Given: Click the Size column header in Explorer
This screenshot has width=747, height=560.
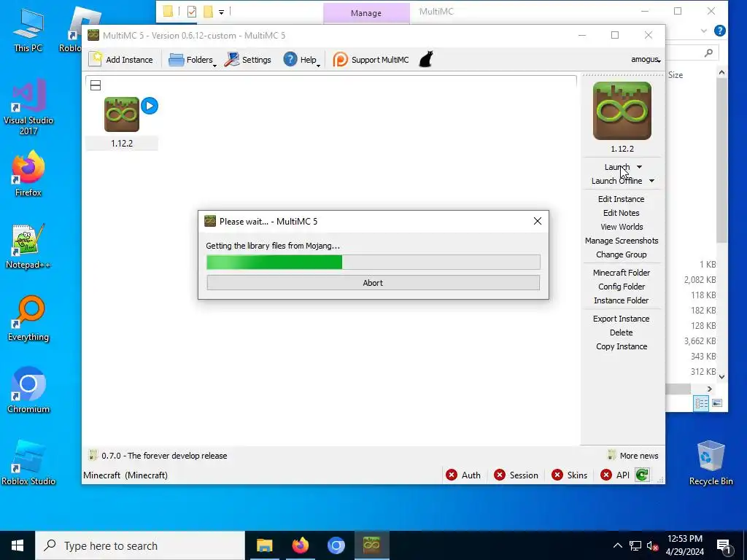Looking at the screenshot, I should point(676,75).
